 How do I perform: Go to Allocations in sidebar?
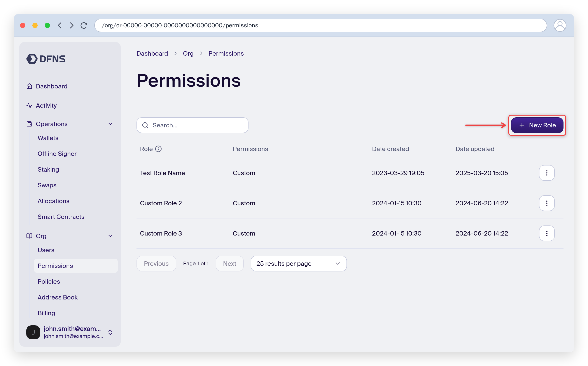pos(53,201)
